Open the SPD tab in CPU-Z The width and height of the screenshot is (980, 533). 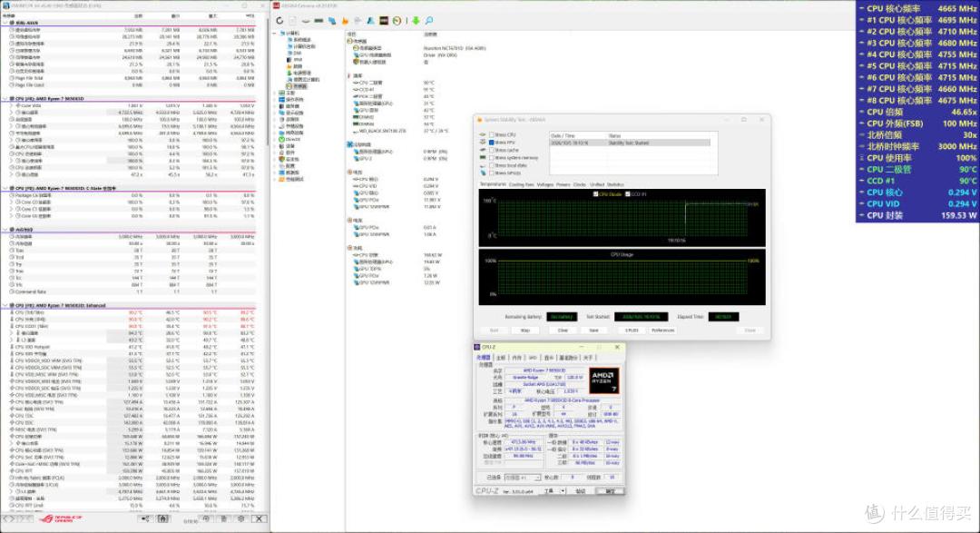(534, 358)
